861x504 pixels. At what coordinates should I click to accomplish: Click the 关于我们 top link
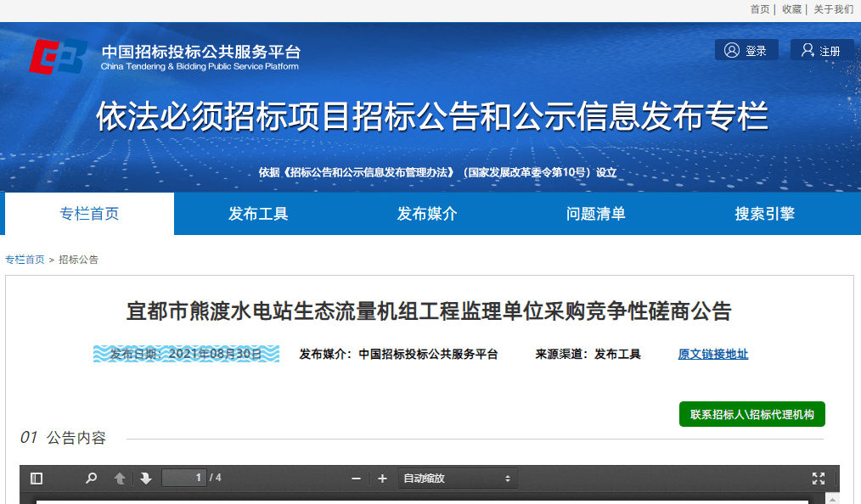(833, 9)
